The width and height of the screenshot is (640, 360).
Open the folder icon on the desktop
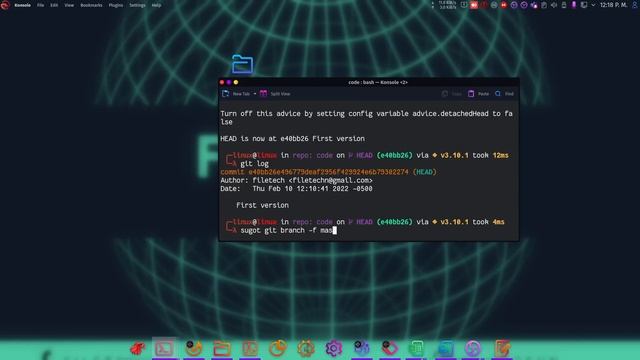(242, 64)
